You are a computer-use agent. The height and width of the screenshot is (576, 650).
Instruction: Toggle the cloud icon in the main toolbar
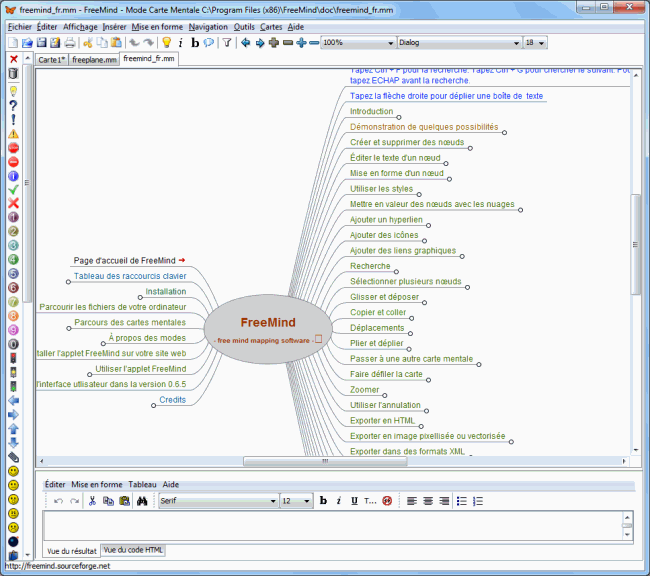(x=209, y=43)
